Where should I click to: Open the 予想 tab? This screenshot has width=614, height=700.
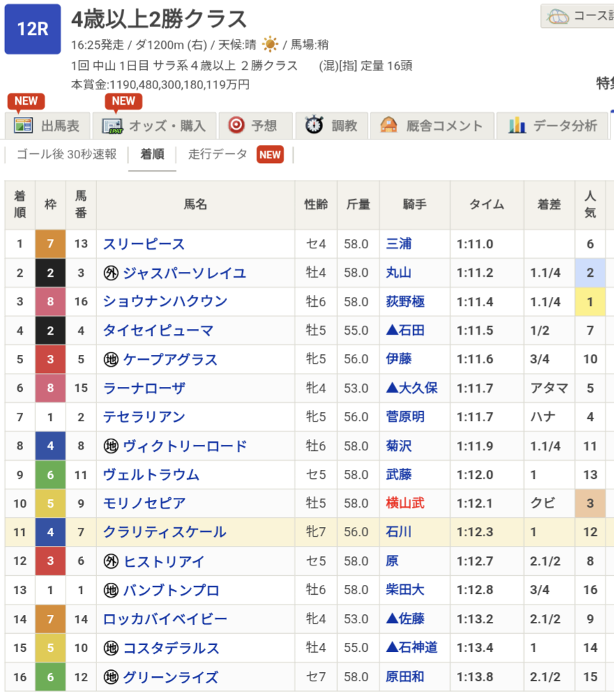coord(255,125)
